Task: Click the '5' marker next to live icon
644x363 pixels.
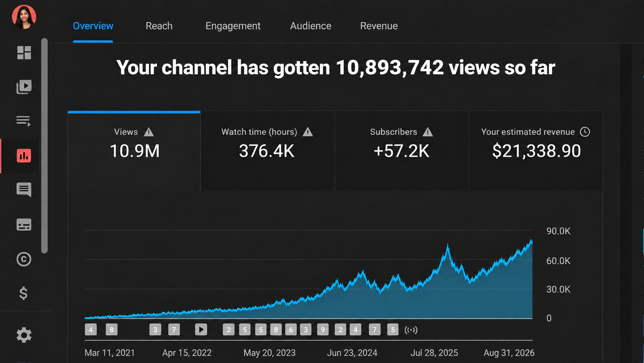Action: pos(393,329)
